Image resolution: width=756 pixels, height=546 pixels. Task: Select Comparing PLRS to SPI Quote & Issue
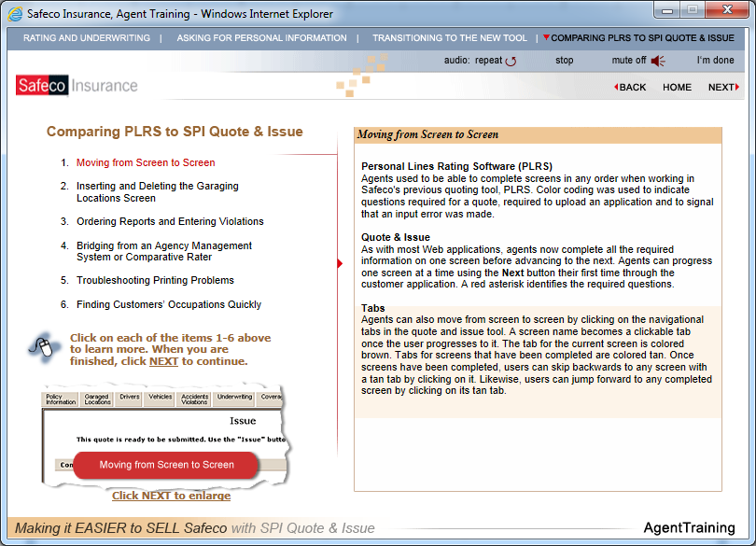(x=642, y=37)
